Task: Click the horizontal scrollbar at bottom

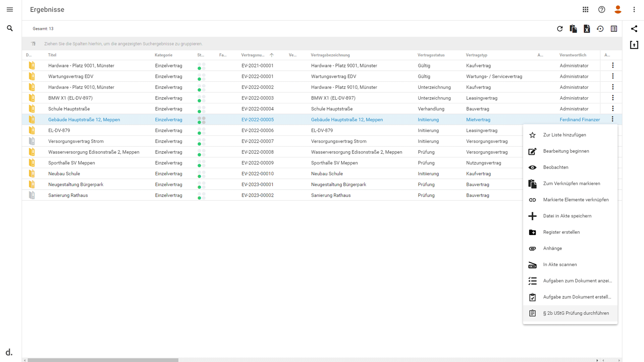Action: [103, 360]
